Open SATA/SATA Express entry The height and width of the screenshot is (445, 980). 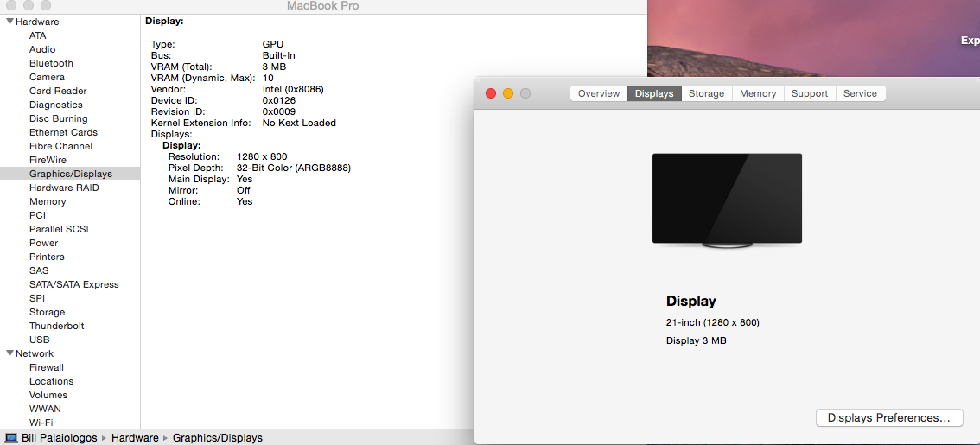pos(73,284)
